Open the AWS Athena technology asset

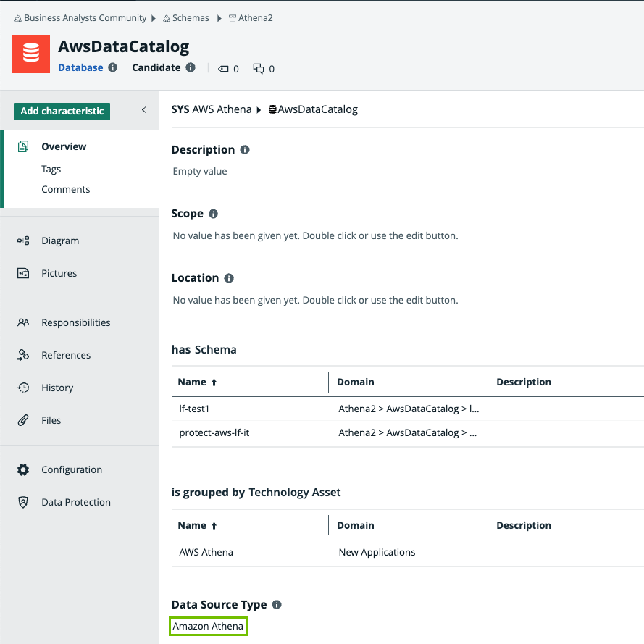click(x=206, y=552)
